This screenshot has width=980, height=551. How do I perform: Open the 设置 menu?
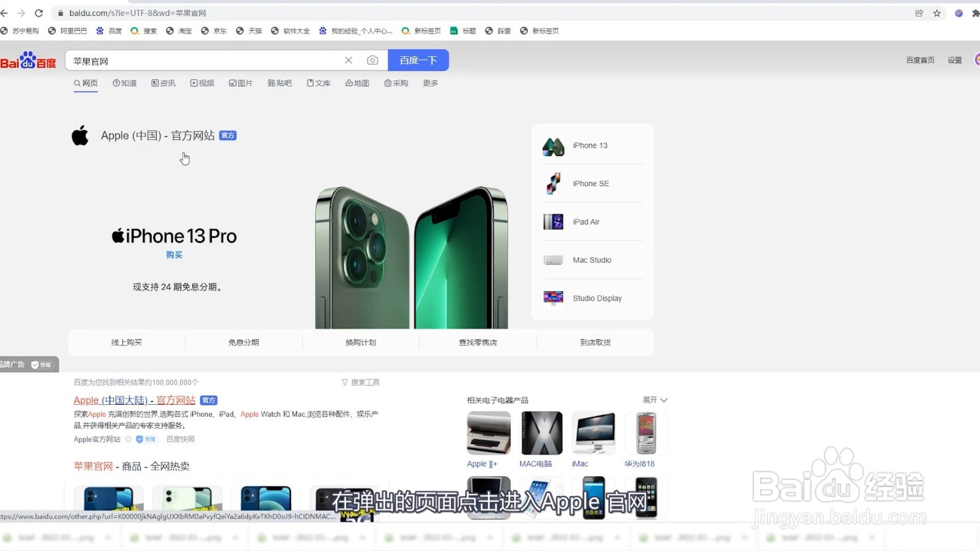tap(955, 60)
